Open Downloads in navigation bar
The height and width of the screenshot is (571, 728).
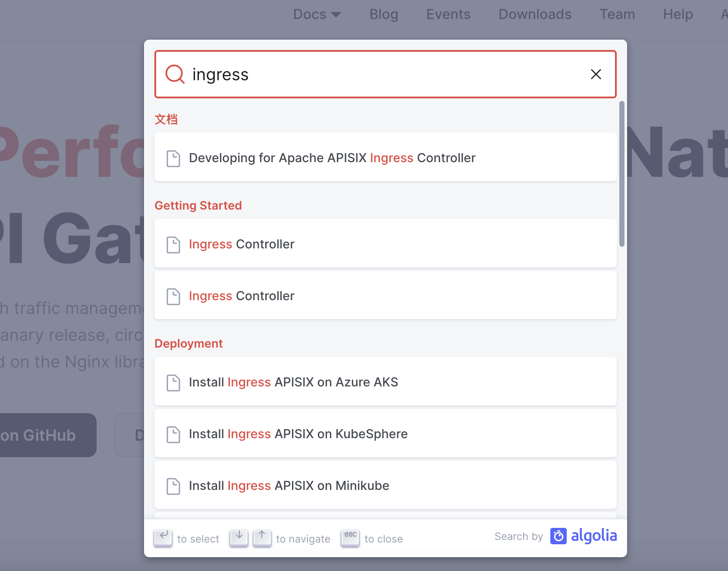click(x=535, y=14)
